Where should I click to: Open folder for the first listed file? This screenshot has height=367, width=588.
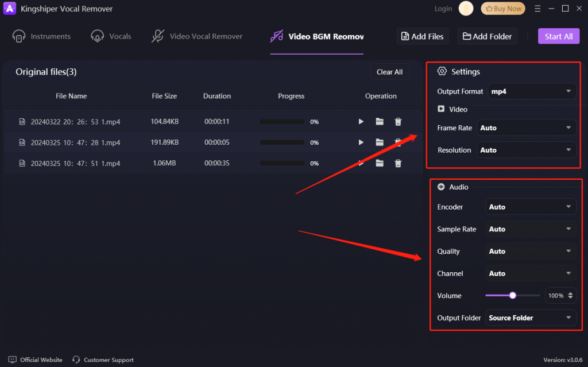(380, 122)
